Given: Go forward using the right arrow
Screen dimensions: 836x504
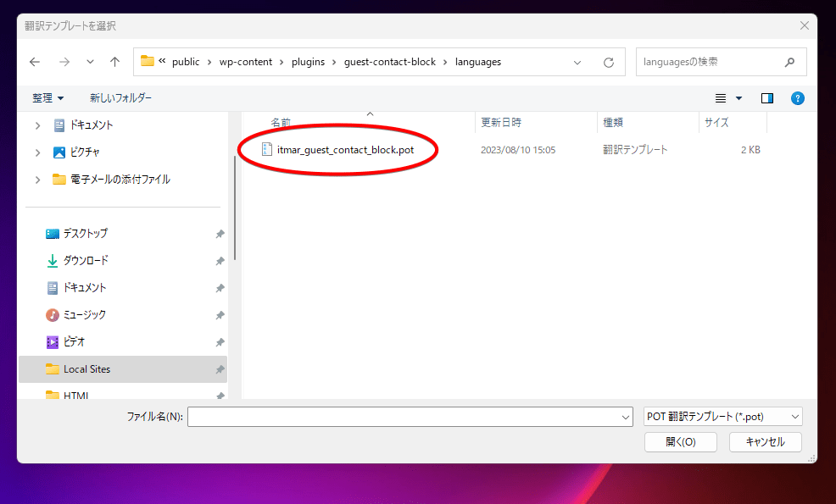Looking at the screenshot, I should [64, 63].
